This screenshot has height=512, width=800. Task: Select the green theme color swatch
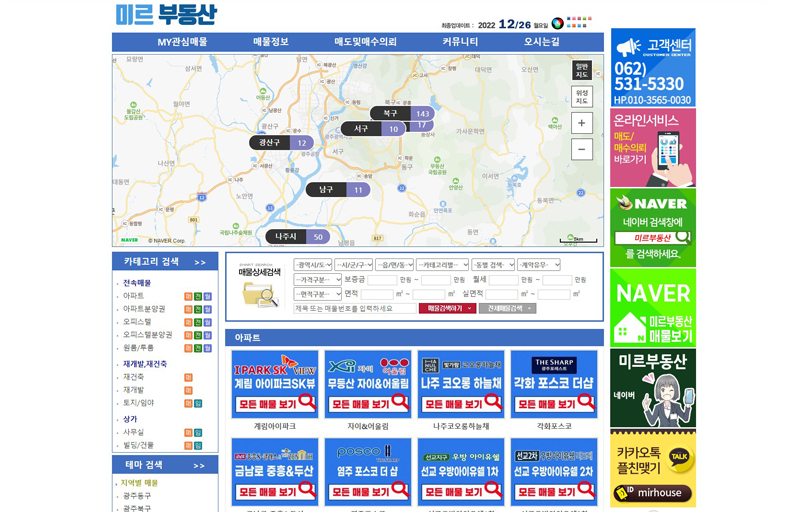click(584, 19)
